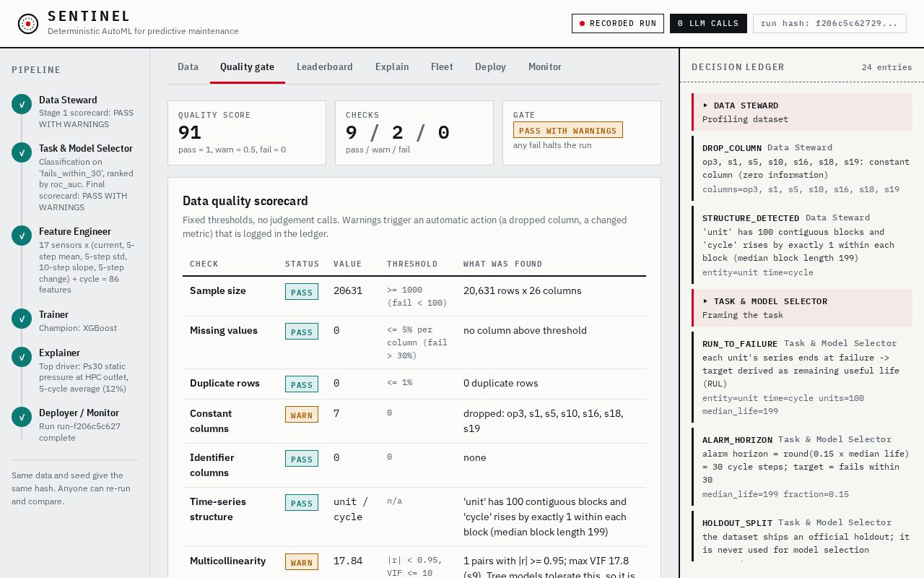Viewport: 924px width, 578px height.
Task: Click the PASS badge for Duplicate rows
Action: tap(302, 384)
